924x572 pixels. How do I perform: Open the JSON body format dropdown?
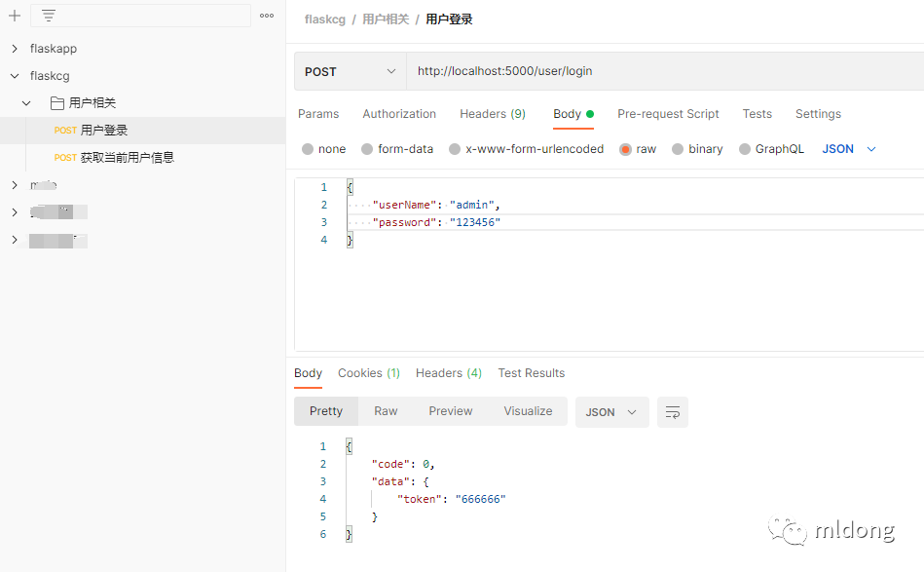[849, 149]
